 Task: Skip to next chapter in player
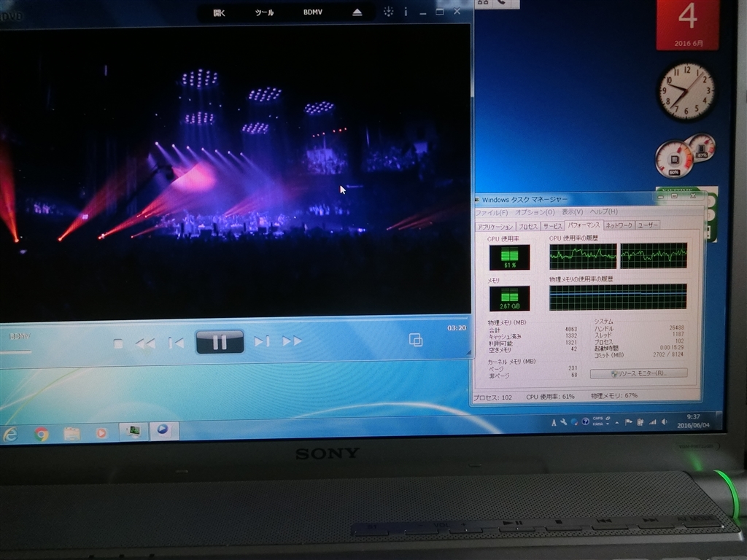(262, 341)
